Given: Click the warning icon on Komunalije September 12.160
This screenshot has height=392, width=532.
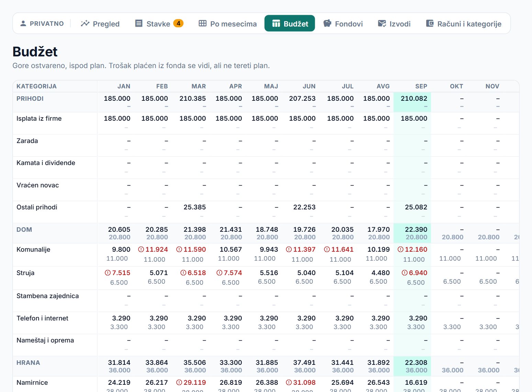Looking at the screenshot, I should [400, 249].
